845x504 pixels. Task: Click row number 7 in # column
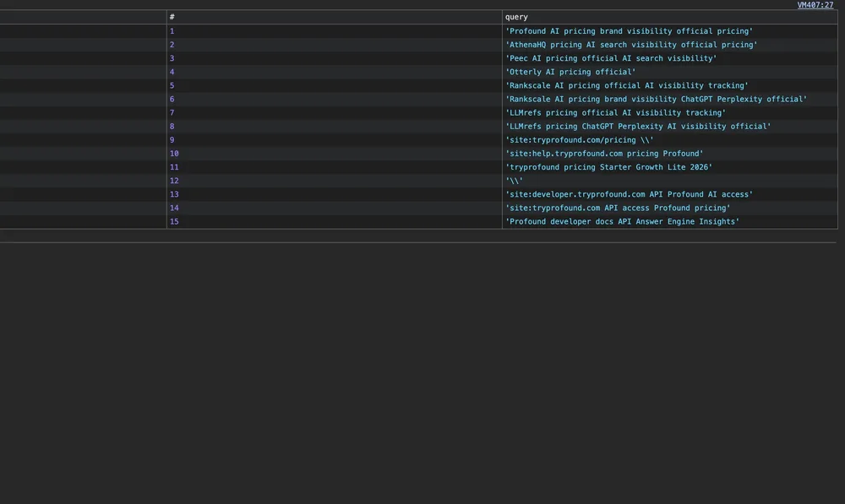pos(172,112)
